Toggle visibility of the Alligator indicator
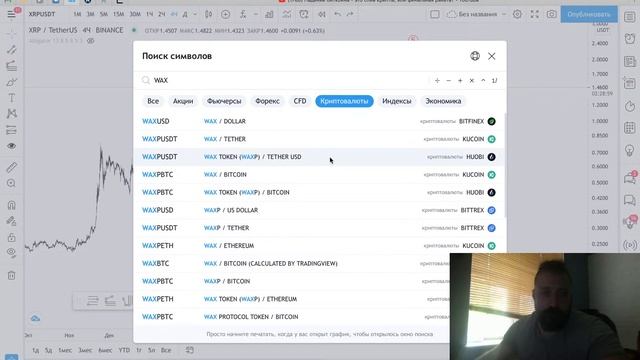 tap(91, 41)
